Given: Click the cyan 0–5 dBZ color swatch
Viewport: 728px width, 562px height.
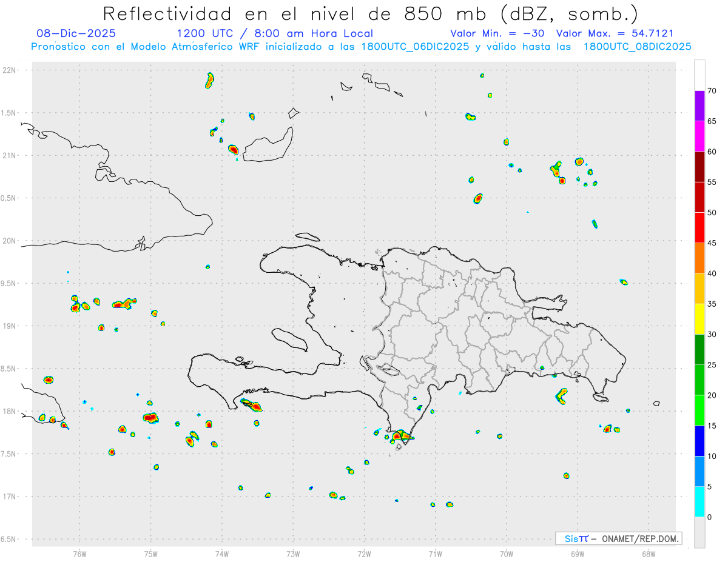Looking at the screenshot, I should click(x=699, y=502).
